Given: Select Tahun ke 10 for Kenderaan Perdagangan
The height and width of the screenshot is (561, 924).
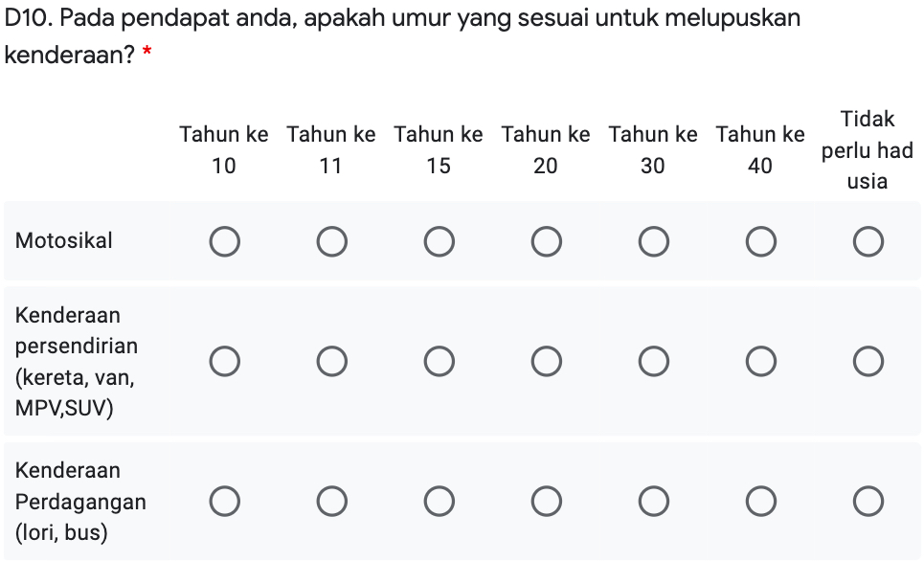Looking at the screenshot, I should pyautogui.click(x=224, y=501).
